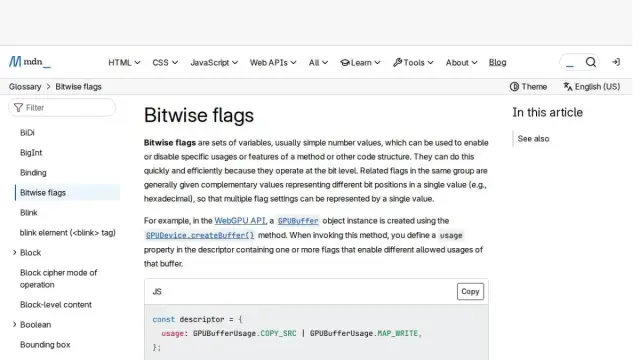Click the filter funnel icon
The image size is (640, 360).
(x=18, y=108)
